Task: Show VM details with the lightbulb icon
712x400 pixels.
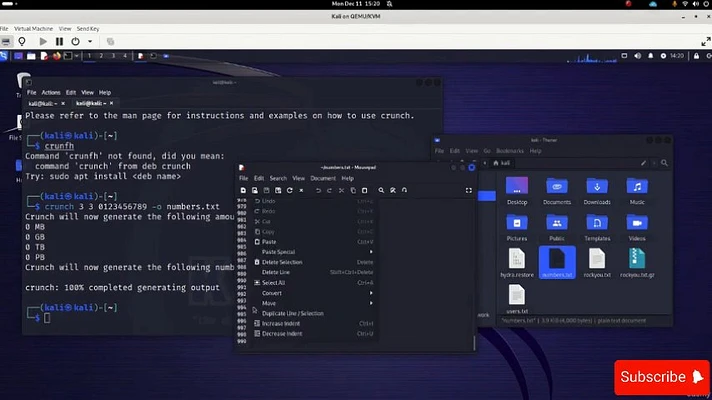Action: [x=21, y=41]
